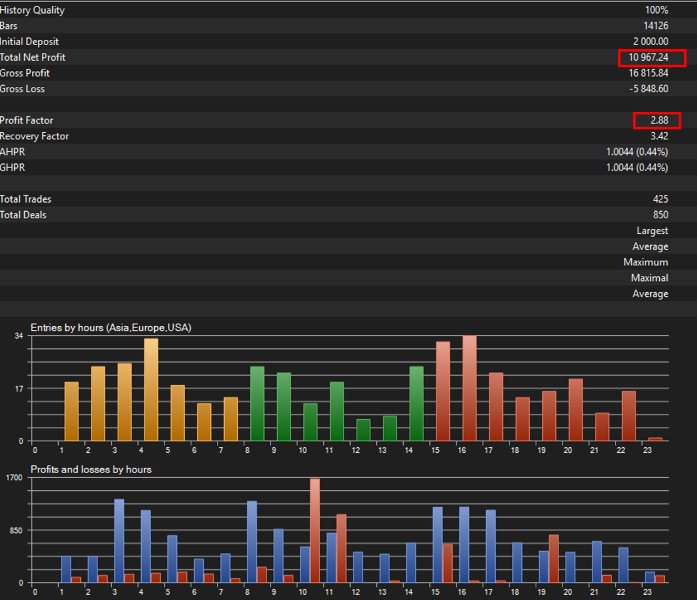This screenshot has width=697, height=600.
Task: Click the Entries by hours chart title
Action: (111, 328)
